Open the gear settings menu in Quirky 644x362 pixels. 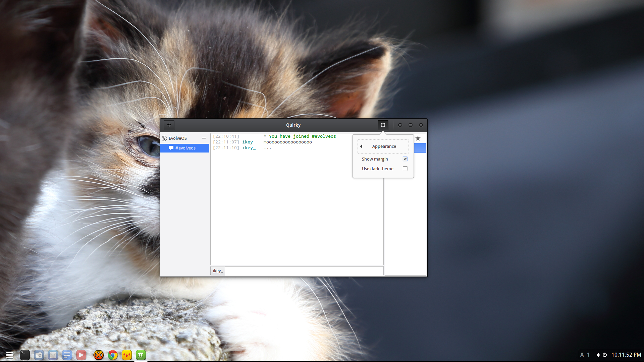coord(383,125)
